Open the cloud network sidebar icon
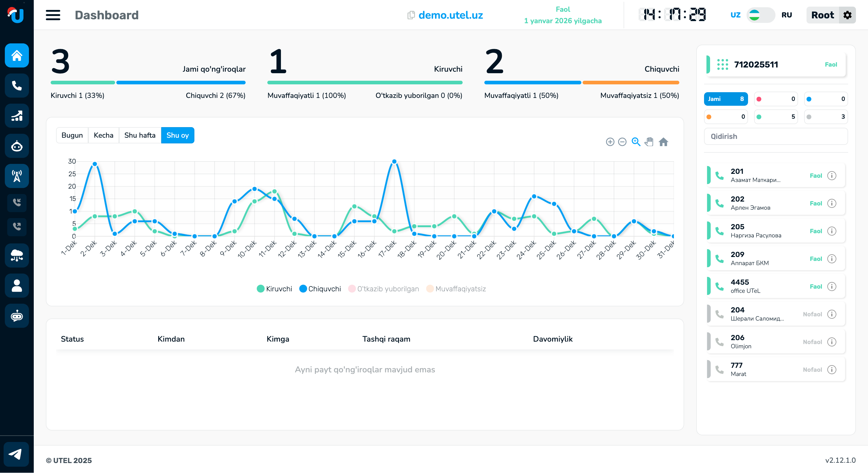This screenshot has height=473, width=868. point(17,255)
